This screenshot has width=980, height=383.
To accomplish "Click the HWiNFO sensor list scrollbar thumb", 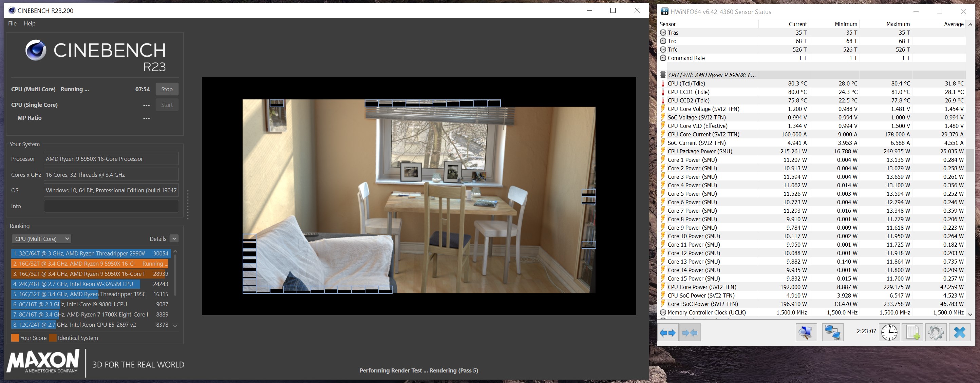I will coord(970,160).
